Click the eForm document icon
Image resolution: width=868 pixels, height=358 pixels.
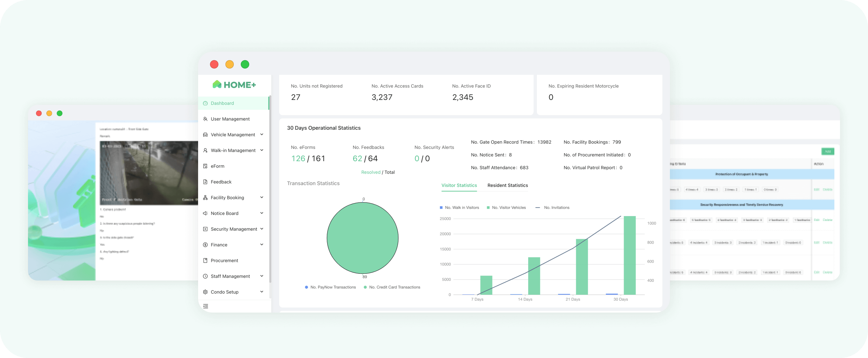point(205,166)
